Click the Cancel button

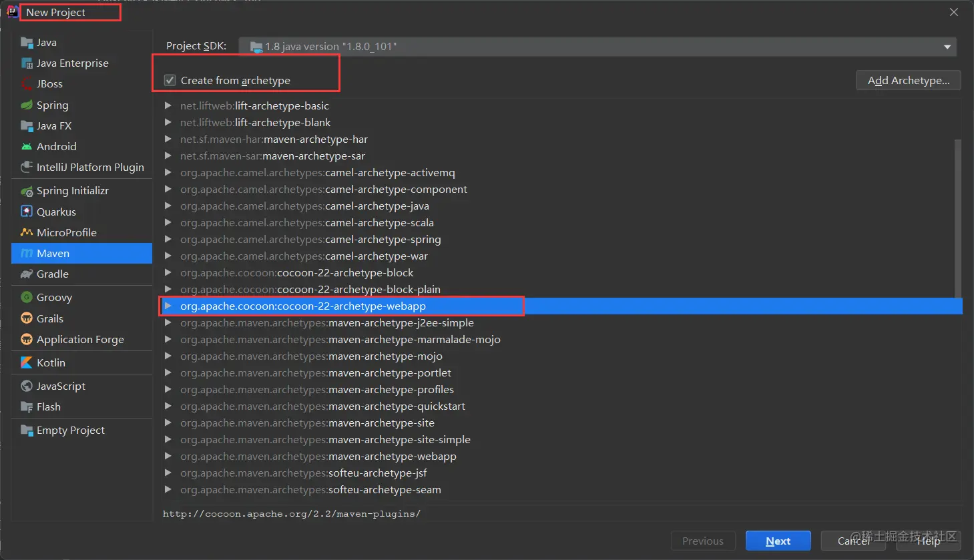click(x=853, y=541)
